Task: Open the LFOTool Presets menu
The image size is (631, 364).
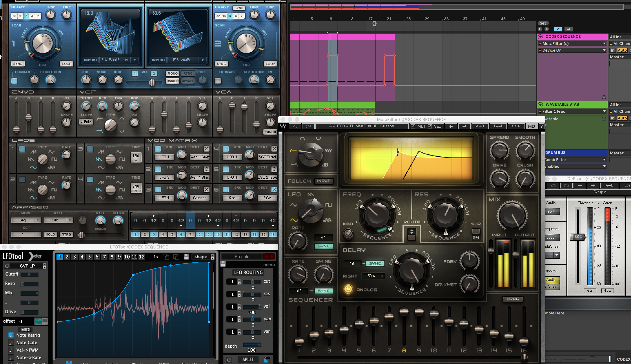Action: click(242, 257)
